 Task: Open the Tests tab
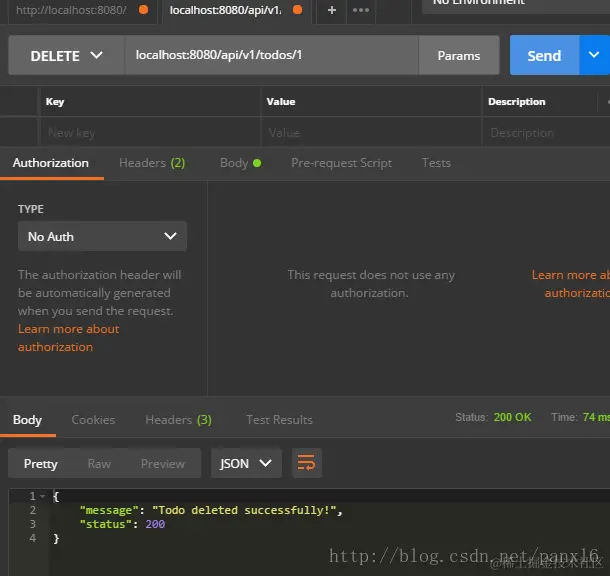tap(436, 163)
